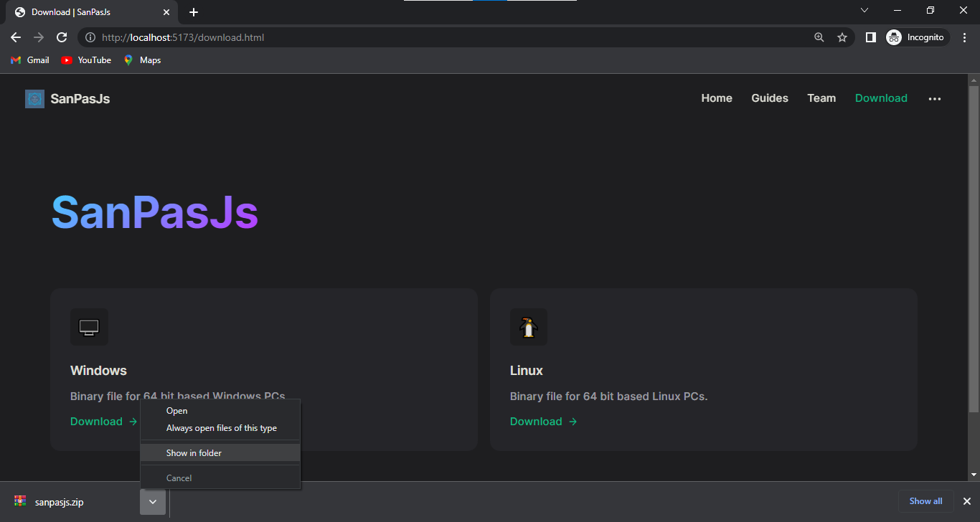Viewport: 980px width, 522px height.
Task: Choose 'Always open files of this type'
Action: (221, 428)
